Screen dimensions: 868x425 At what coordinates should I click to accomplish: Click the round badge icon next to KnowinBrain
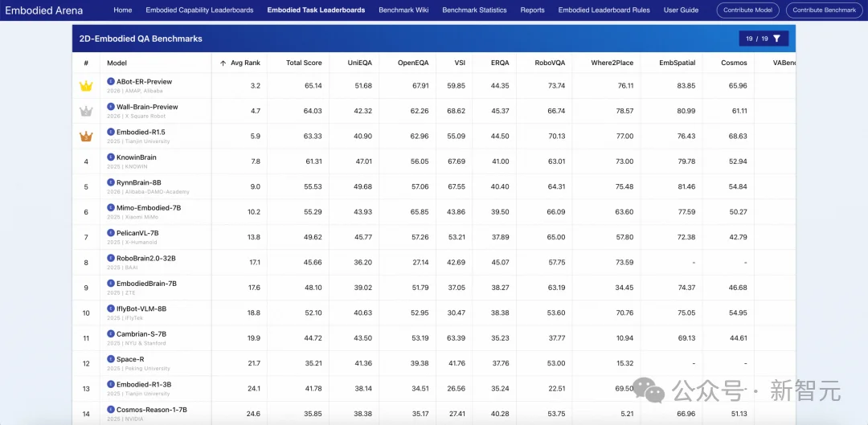[x=111, y=157]
